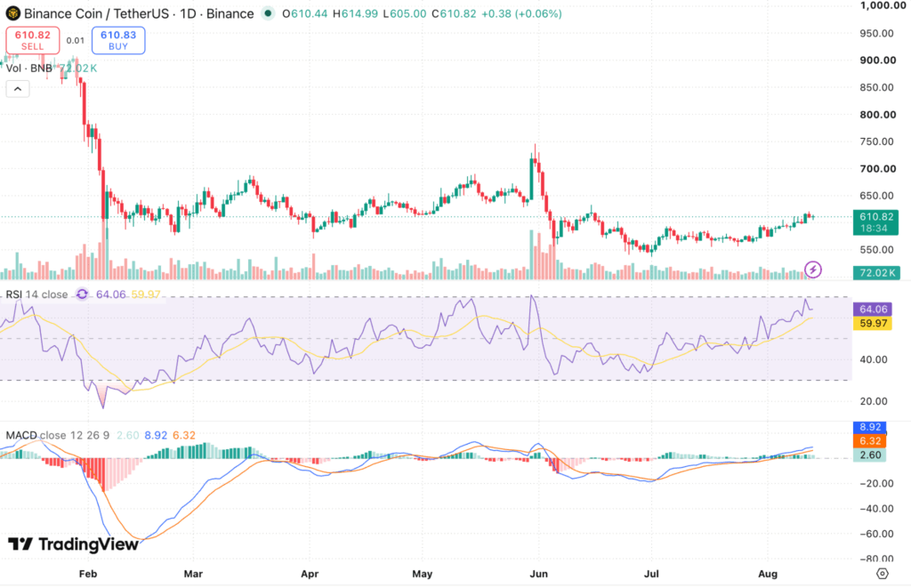Click the May label on time axis
Screen dimensions: 911x588
click(423, 574)
